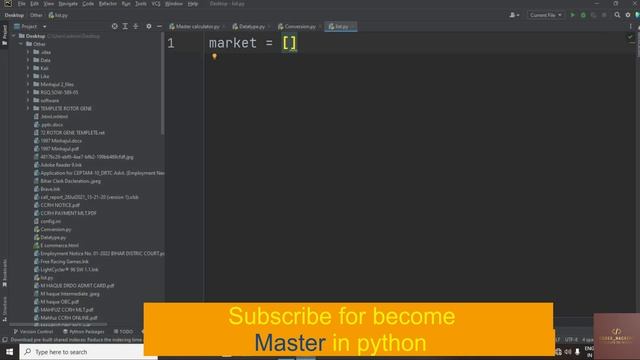
Task: Expand the software folder
Action: point(28,100)
